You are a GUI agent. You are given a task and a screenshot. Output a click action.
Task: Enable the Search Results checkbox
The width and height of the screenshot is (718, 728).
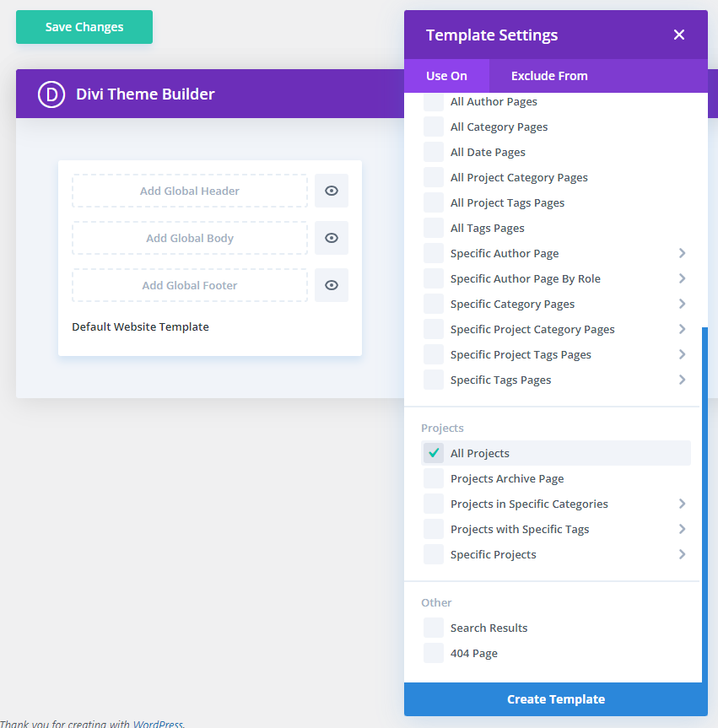[434, 628]
